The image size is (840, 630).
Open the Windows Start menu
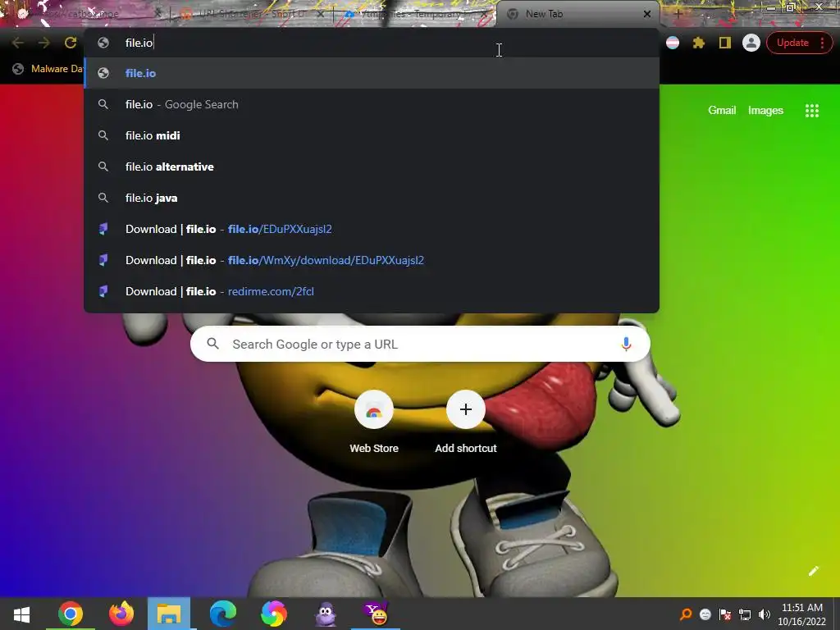click(x=21, y=614)
